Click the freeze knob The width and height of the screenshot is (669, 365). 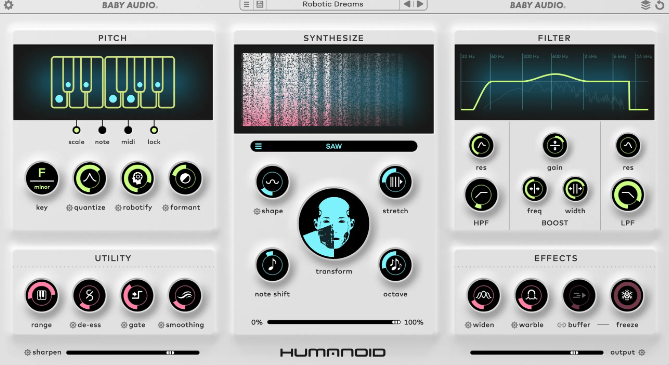(627, 295)
